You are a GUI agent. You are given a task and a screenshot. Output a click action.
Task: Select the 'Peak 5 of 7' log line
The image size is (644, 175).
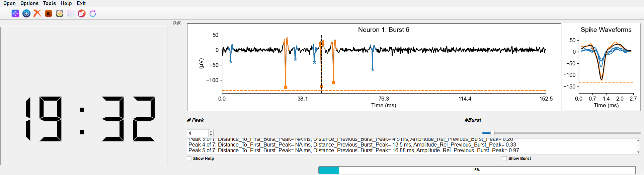354,150
